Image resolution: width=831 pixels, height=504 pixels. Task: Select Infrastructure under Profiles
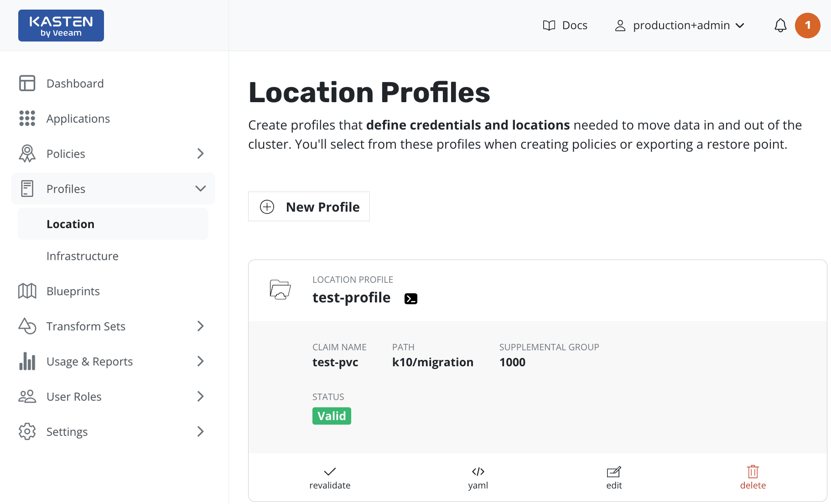[x=83, y=256]
